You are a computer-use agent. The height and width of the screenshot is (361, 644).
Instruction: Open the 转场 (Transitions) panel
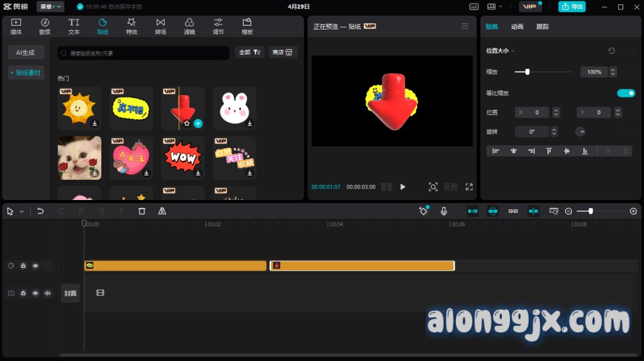[x=160, y=26]
